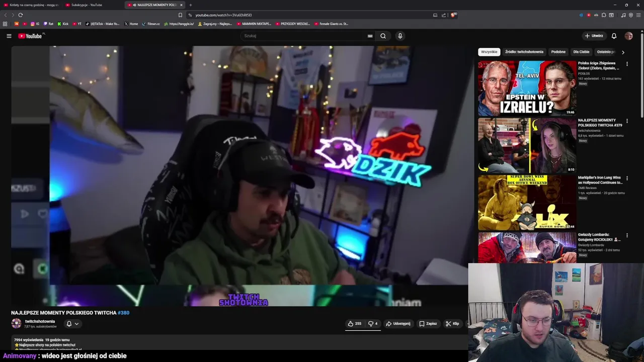This screenshot has height=362, width=644.
Task: Open the Najlepsze Momenty #379 thumbnail
Action: tap(527, 145)
